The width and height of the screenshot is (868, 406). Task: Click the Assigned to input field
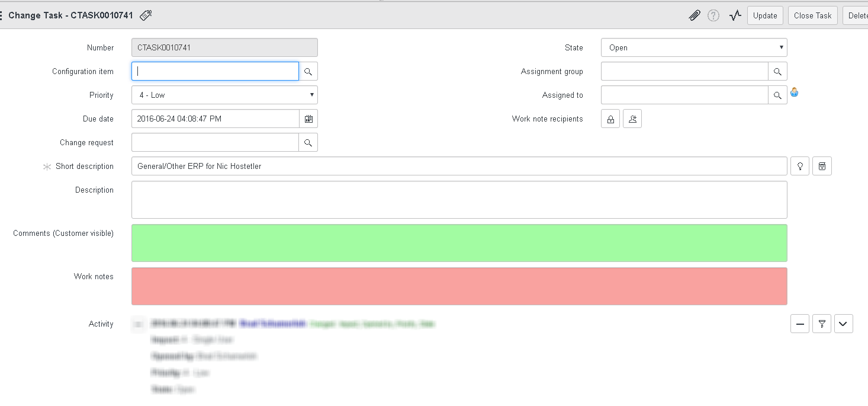pos(684,95)
